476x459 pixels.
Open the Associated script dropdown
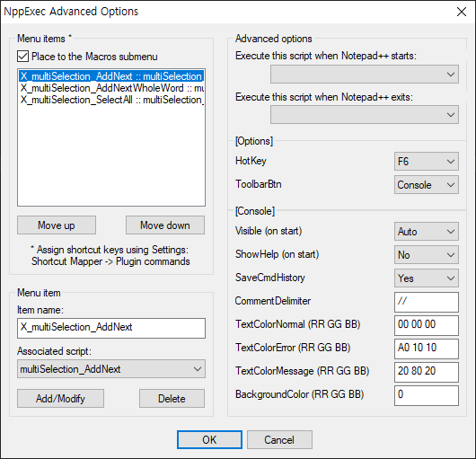[x=111, y=369]
